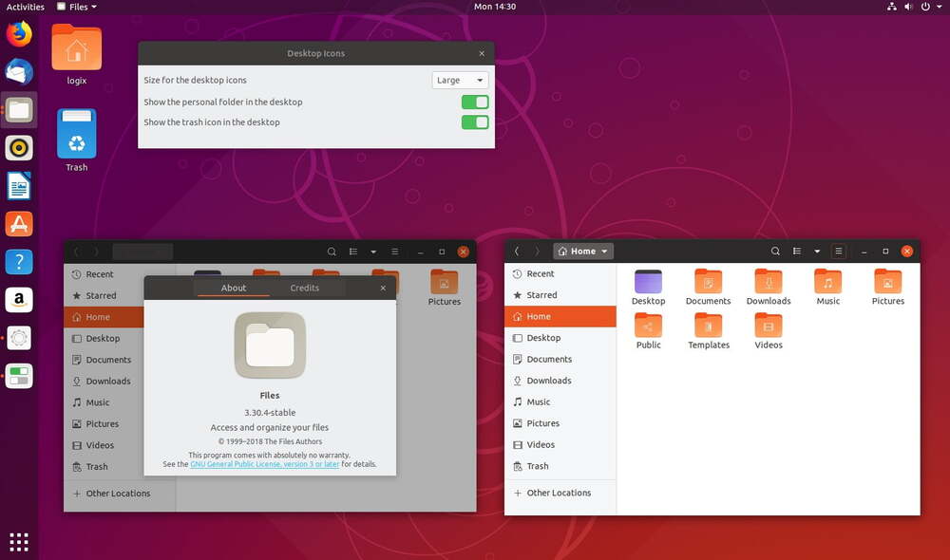Open hamburger menu in right Files window
The image size is (950, 560).
click(838, 252)
